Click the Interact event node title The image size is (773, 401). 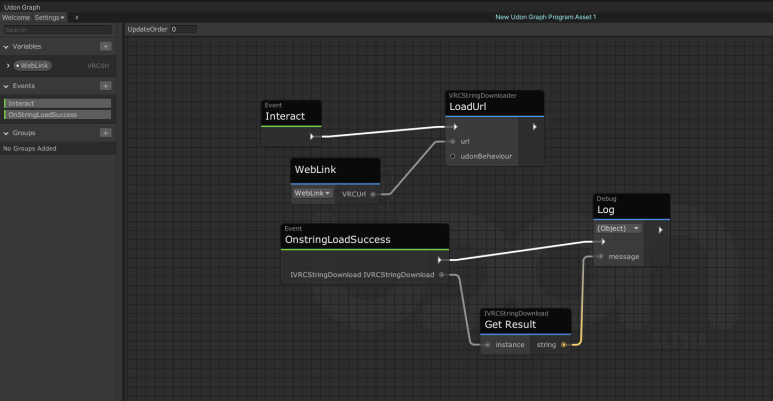[x=285, y=116]
